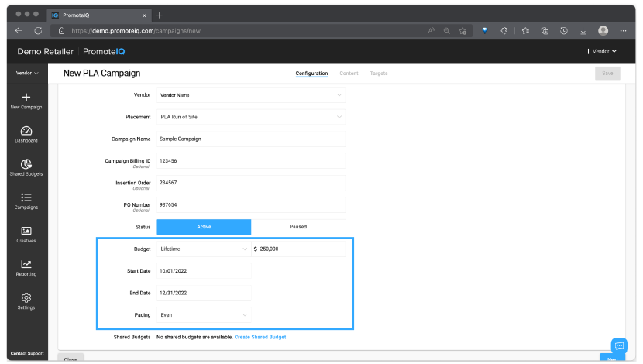643x364 pixels.
Task: Click the Start Date field
Action: [x=204, y=271]
